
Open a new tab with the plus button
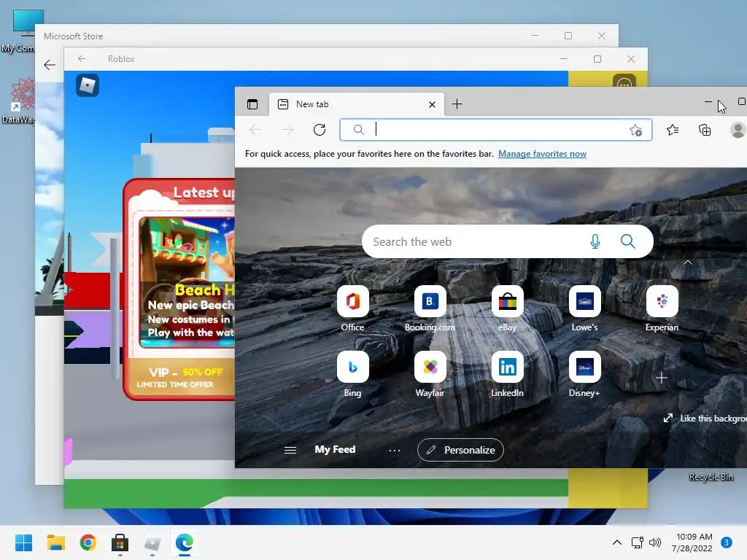click(x=457, y=104)
